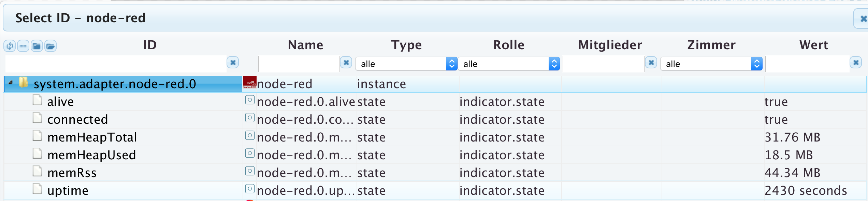This screenshot has height=201, width=868.
Task: Open the Rolle filter dropdown
Action: [509, 64]
